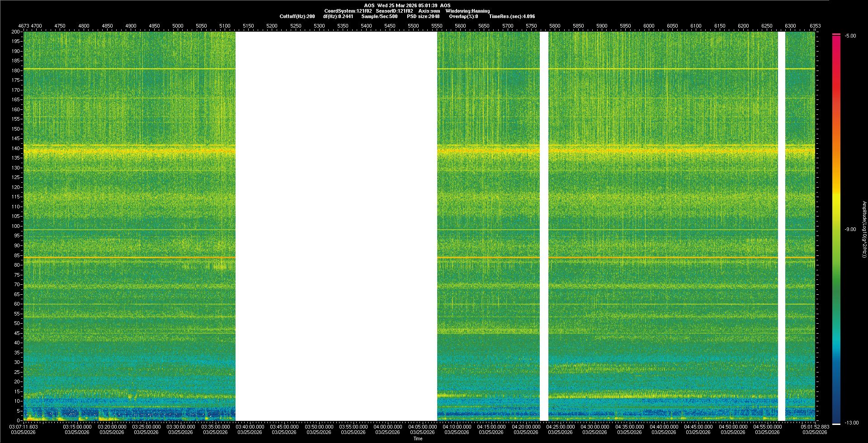Click the -9.00 colorbar midpoint label
Screen dimensions: 868x443
coord(850,230)
